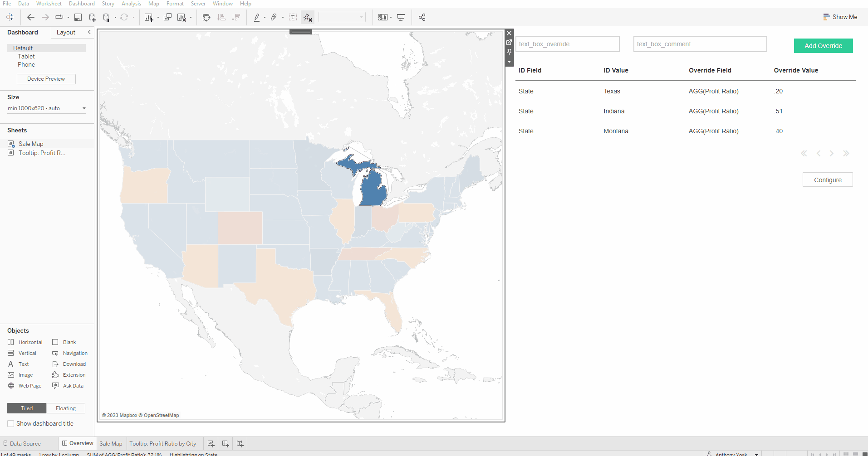Screen dimensions: 868x456
Task: Open the Worksheet menu
Action: 49,4
